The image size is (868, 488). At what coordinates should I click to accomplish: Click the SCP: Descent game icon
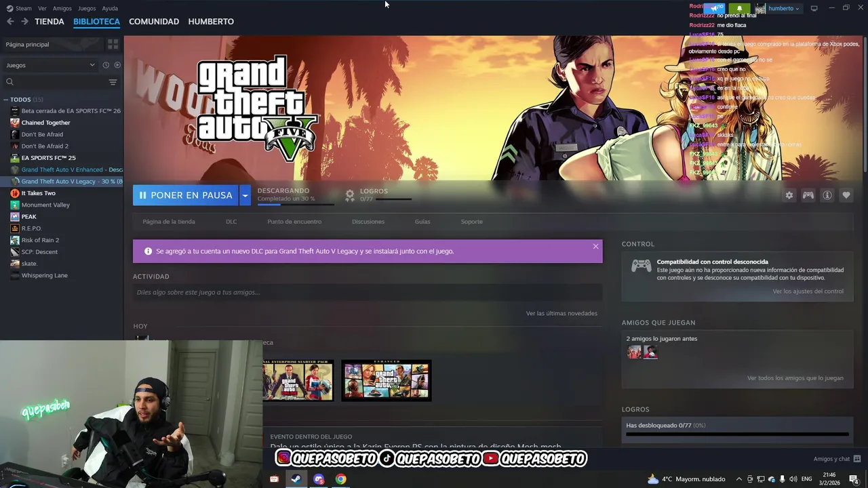15,252
